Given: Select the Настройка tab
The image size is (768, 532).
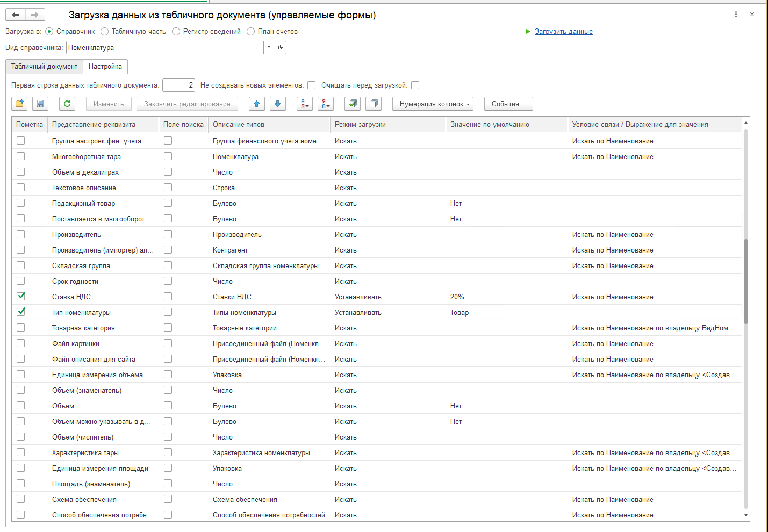Looking at the screenshot, I should [105, 66].
